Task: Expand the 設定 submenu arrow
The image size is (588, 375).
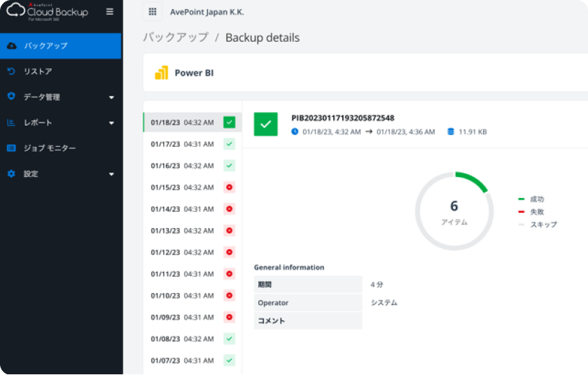Action: pos(111,174)
